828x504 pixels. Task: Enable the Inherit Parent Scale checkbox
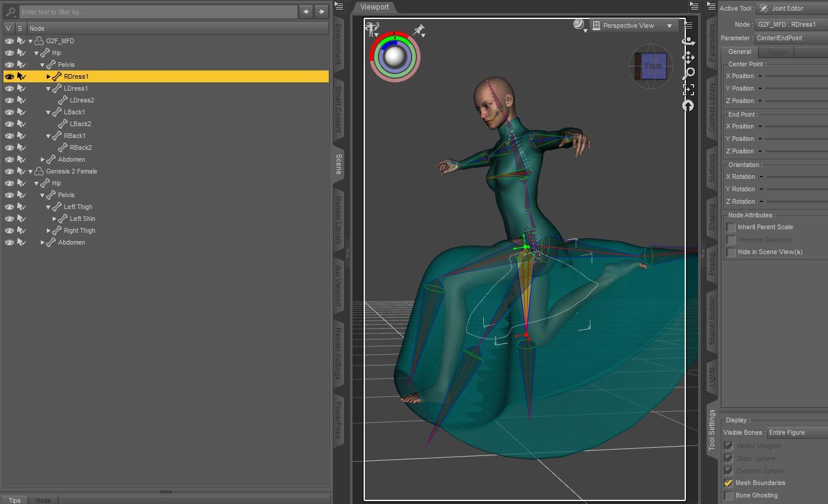(731, 227)
